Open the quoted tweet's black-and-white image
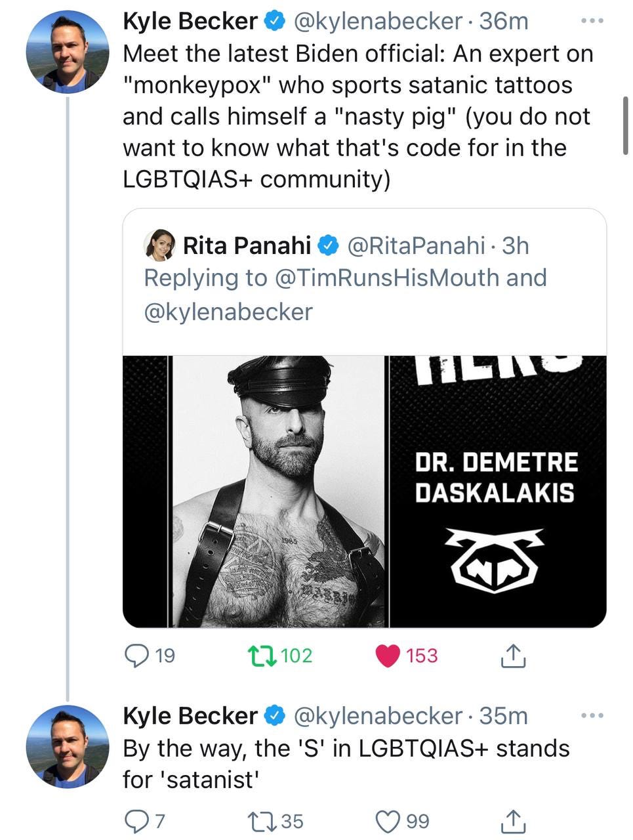 tap(364, 491)
